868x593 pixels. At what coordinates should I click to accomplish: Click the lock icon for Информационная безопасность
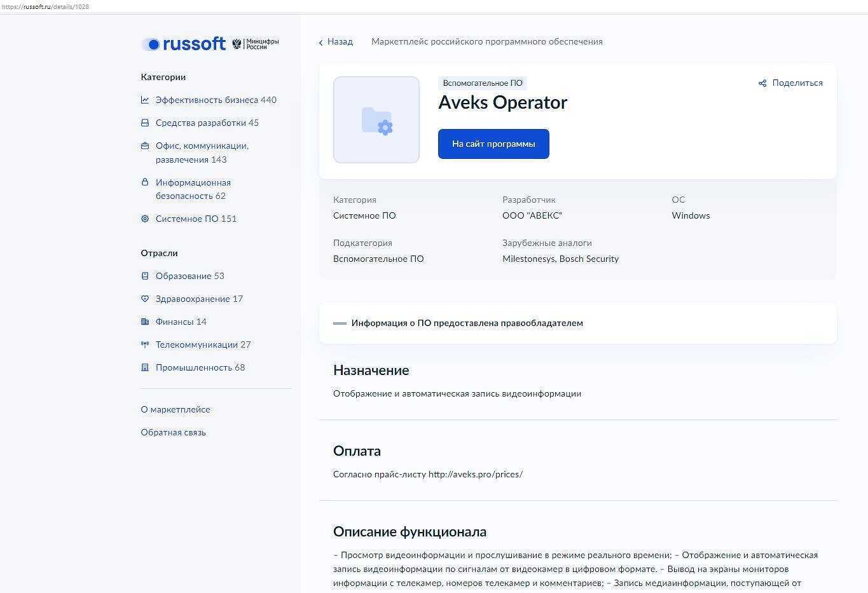[145, 182]
